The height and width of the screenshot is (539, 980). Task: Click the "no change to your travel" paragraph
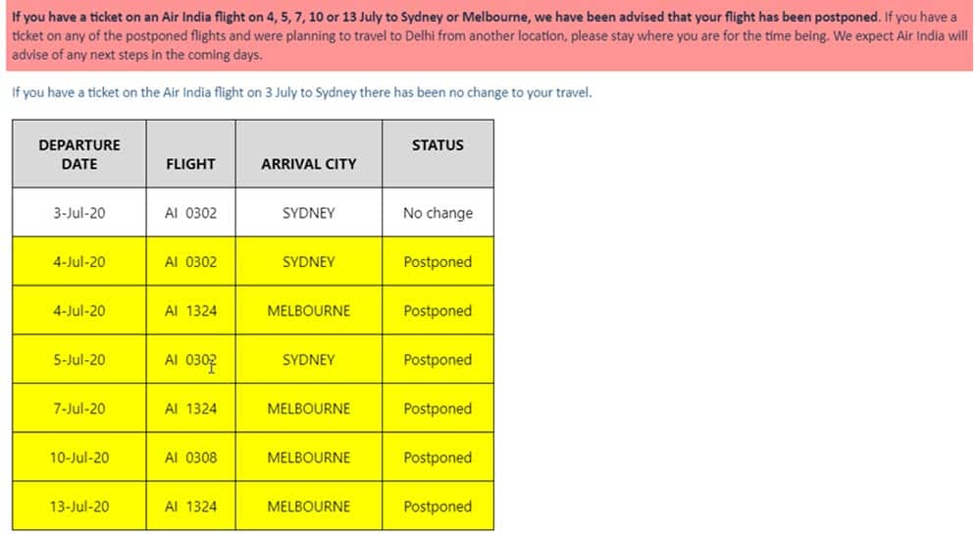[301, 94]
